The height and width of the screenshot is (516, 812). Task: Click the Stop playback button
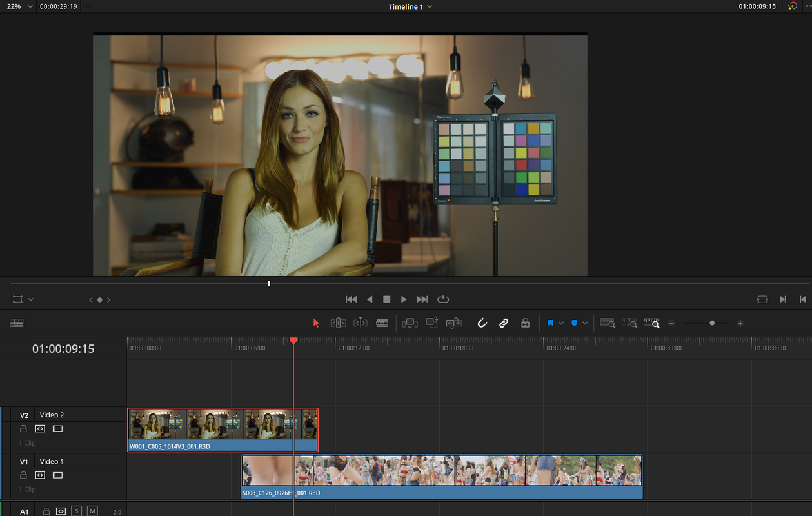[x=387, y=299]
